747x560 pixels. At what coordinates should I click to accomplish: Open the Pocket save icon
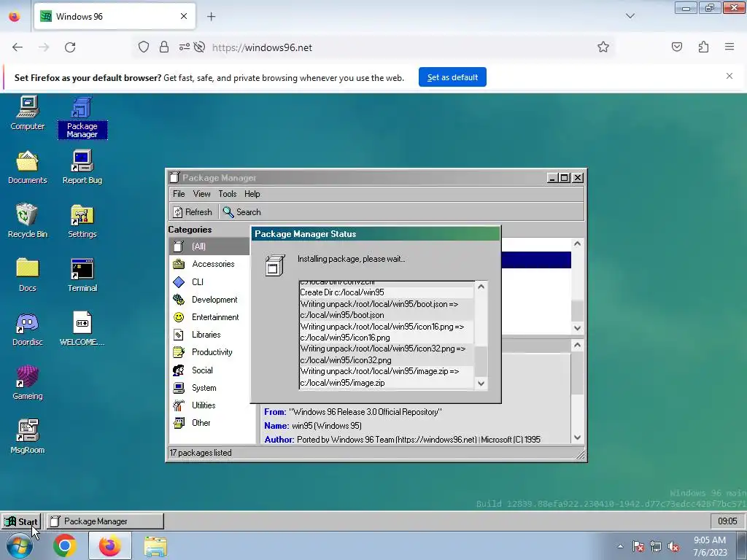677,47
